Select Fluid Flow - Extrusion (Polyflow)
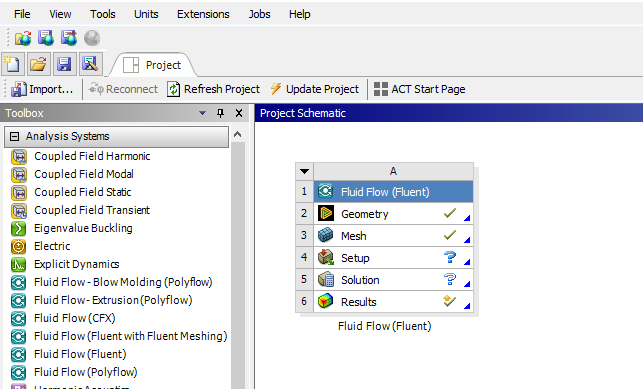Viewport: 643px width, 389px height. click(x=113, y=300)
